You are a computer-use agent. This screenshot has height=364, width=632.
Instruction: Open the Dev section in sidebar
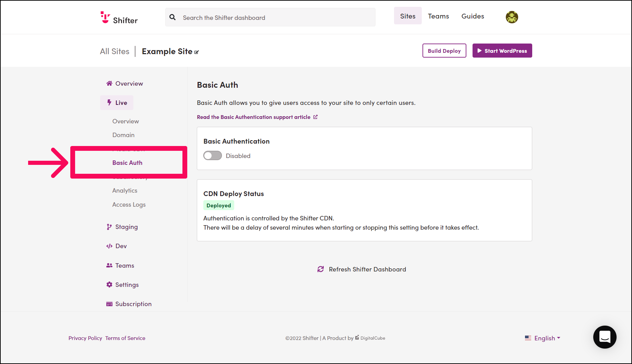tap(117, 246)
